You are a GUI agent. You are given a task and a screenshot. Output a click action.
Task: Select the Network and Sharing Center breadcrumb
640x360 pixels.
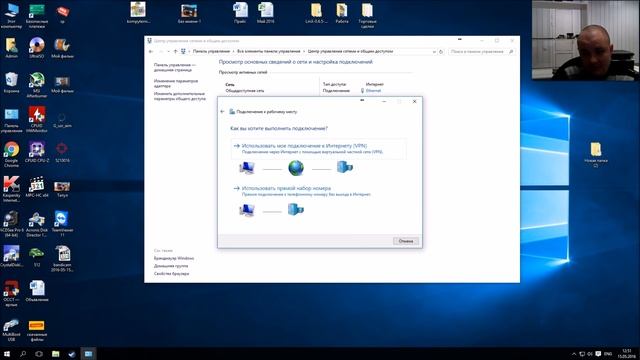tap(350, 51)
